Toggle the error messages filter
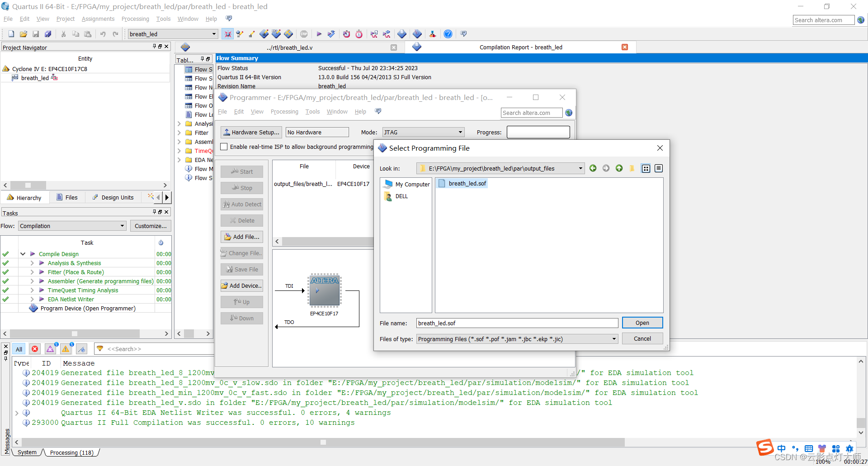The height and width of the screenshot is (466, 868). pos(35,349)
